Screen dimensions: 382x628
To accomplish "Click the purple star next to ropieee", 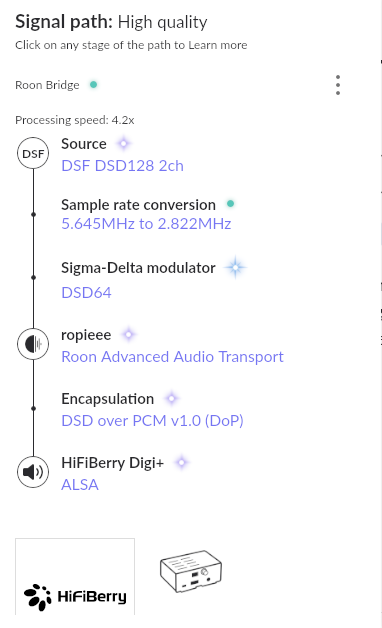I will pos(129,334).
